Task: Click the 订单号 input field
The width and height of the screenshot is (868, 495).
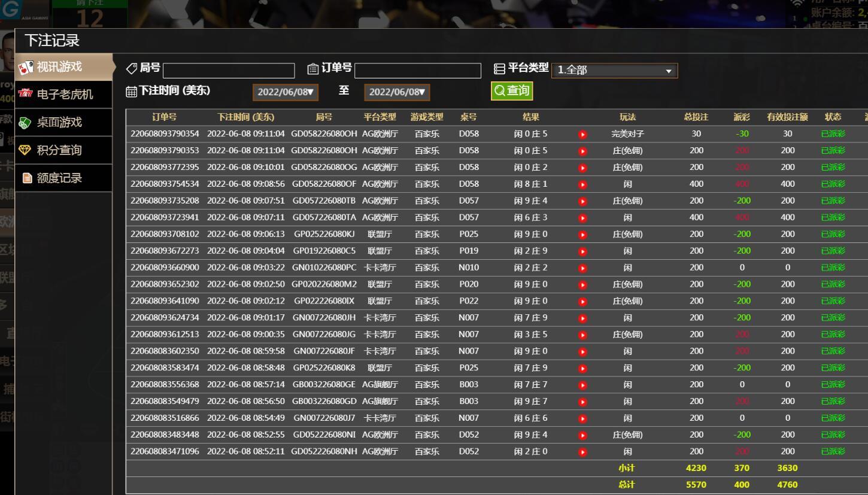Action: click(418, 71)
